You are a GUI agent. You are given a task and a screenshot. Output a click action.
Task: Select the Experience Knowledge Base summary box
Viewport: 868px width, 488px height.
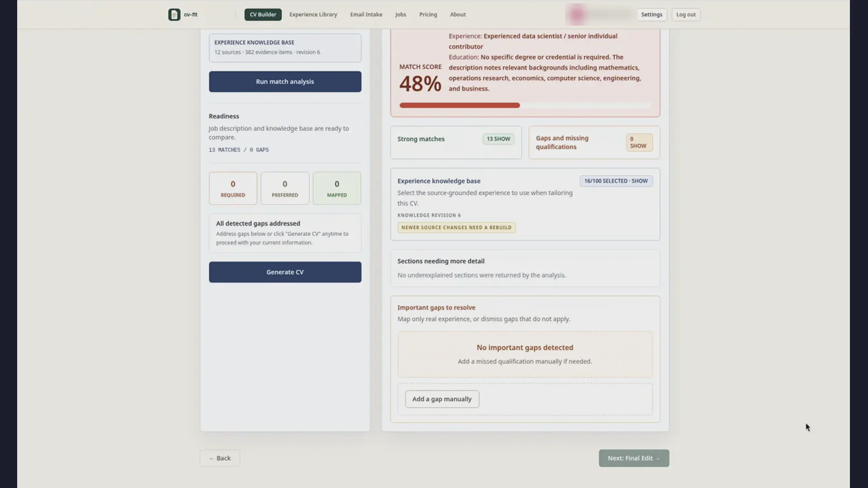(x=285, y=48)
